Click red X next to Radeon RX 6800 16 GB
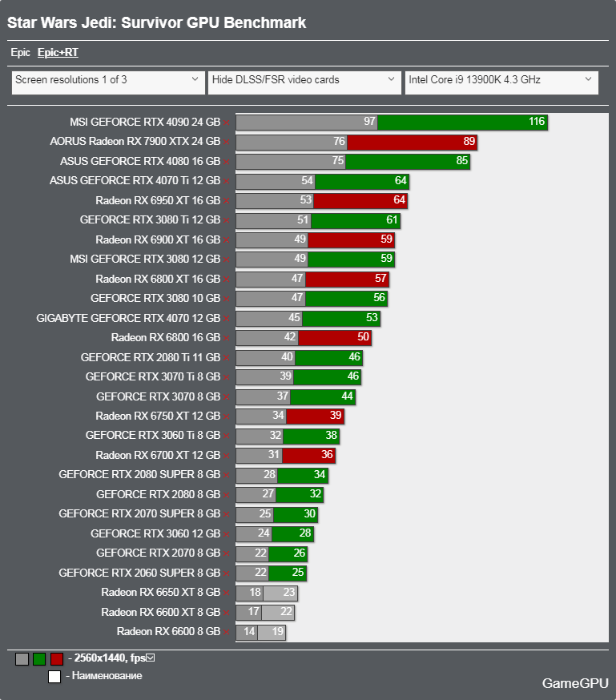The image size is (616, 700). tap(227, 339)
